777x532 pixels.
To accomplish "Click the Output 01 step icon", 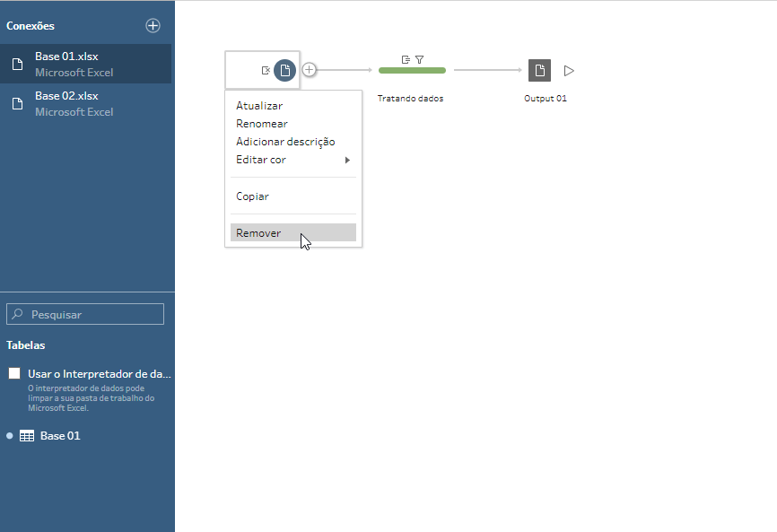I will (539, 70).
